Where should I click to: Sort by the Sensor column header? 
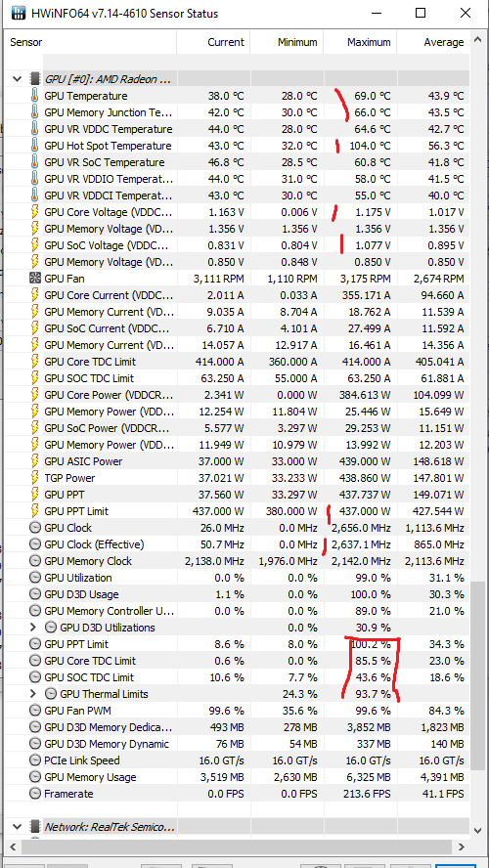91,42
